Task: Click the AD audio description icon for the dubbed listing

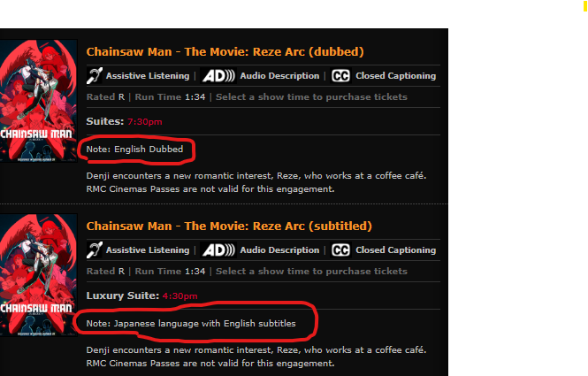Action: [x=218, y=76]
